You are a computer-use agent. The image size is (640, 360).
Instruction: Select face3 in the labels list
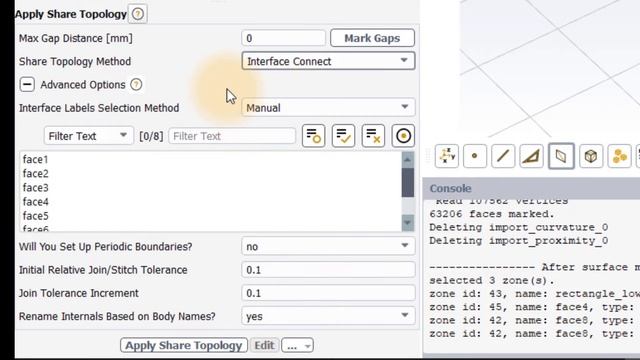point(36,188)
